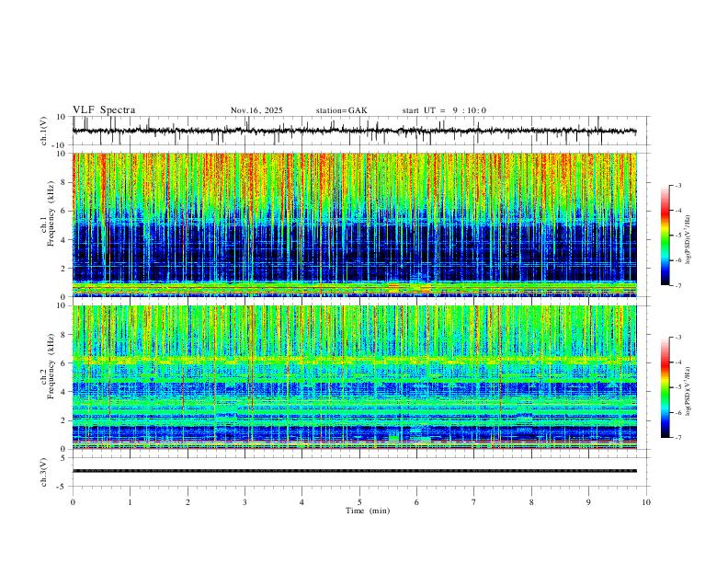Click time-axis tick label "9"
The height and width of the screenshot is (563, 728).
tap(588, 502)
